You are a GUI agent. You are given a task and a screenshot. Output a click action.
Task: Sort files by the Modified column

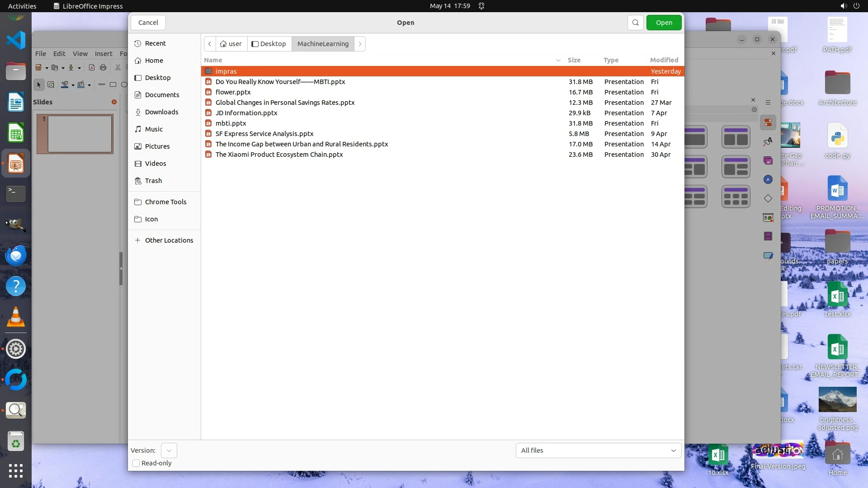664,60
